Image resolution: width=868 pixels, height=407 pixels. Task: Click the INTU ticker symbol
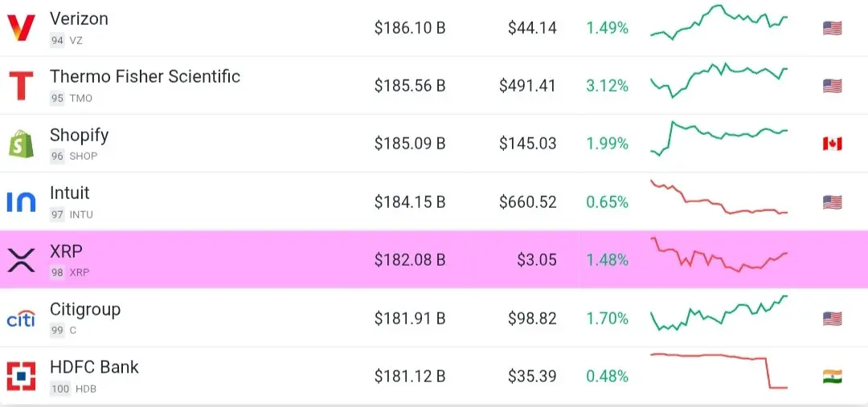coord(81,214)
